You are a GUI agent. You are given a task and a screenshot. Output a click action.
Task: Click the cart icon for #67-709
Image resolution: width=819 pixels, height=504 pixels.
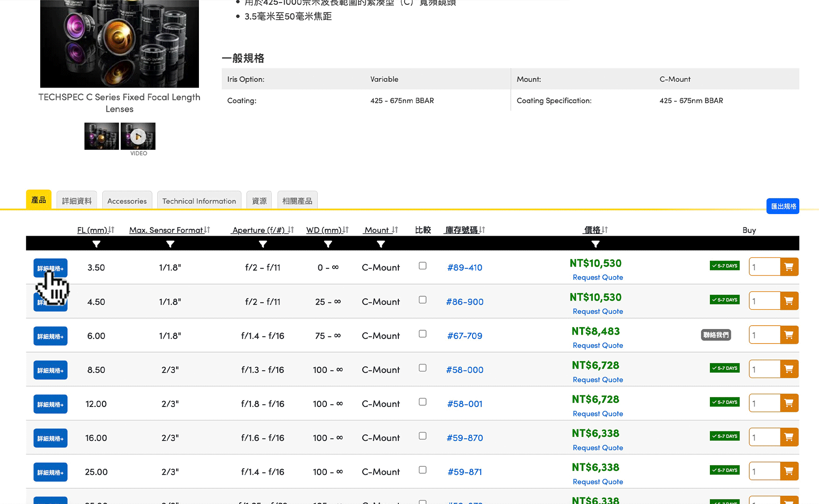coord(789,335)
